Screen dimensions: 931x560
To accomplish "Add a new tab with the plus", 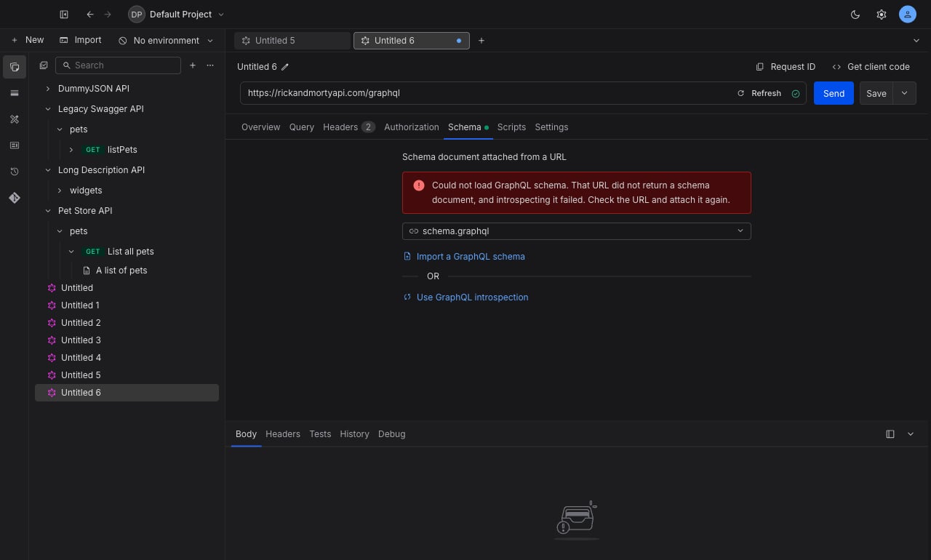I will pyautogui.click(x=482, y=41).
